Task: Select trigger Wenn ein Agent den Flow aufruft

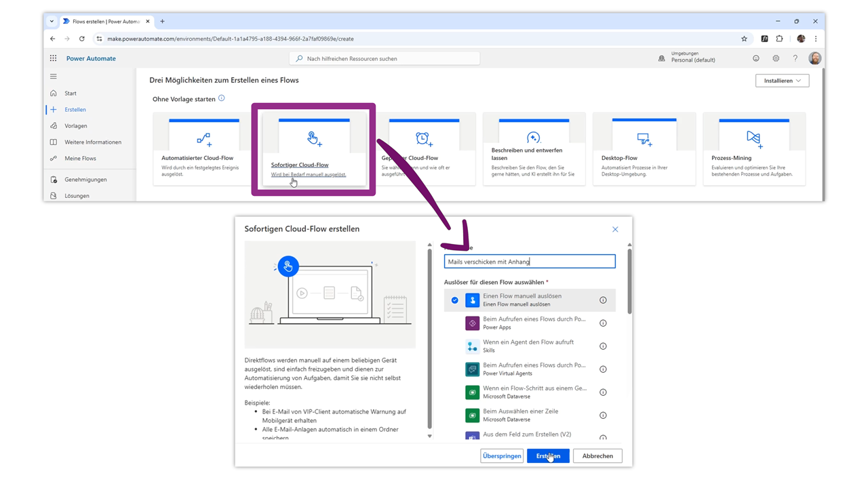Action: pyautogui.click(x=530, y=346)
